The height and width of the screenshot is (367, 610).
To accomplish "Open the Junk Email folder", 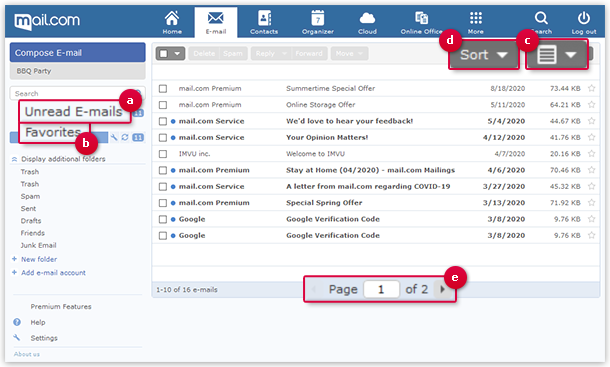I will pos(39,245).
